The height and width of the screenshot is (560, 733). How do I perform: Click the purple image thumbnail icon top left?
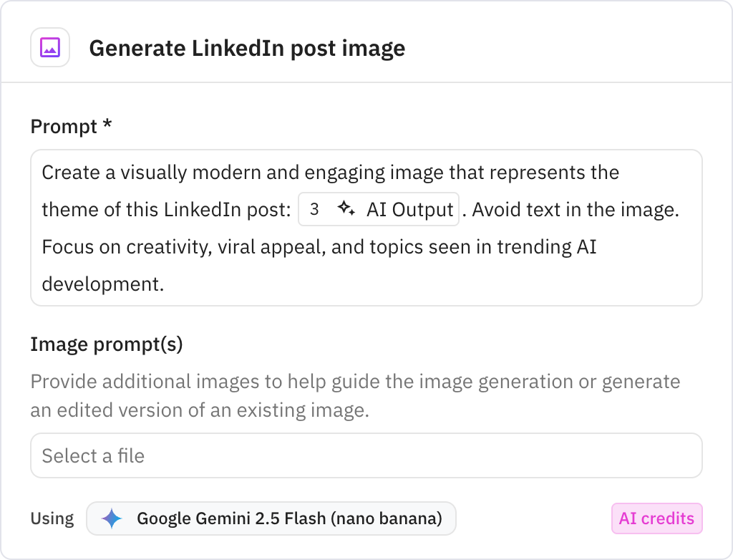pos(49,46)
